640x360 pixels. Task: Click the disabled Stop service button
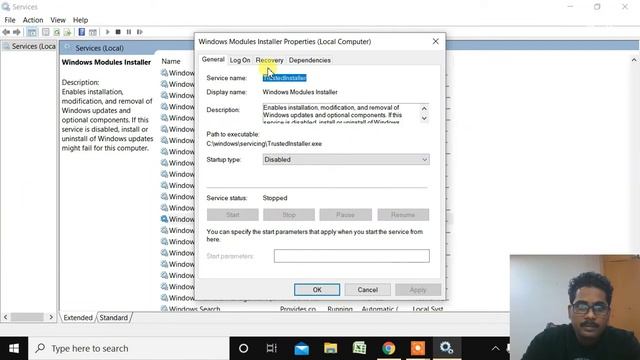pyautogui.click(x=289, y=215)
